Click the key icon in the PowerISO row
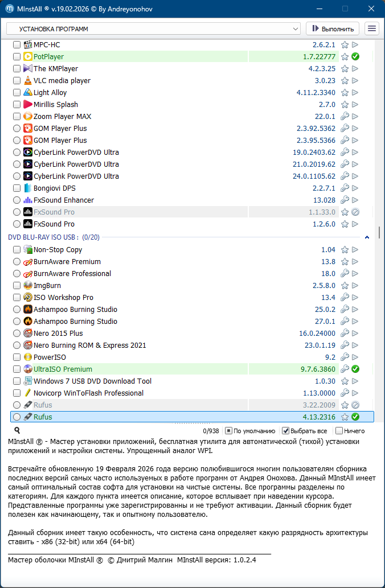 click(345, 357)
